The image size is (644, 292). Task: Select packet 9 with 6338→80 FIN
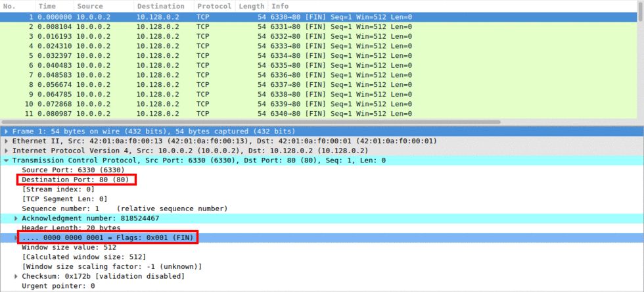pyautogui.click(x=319, y=94)
